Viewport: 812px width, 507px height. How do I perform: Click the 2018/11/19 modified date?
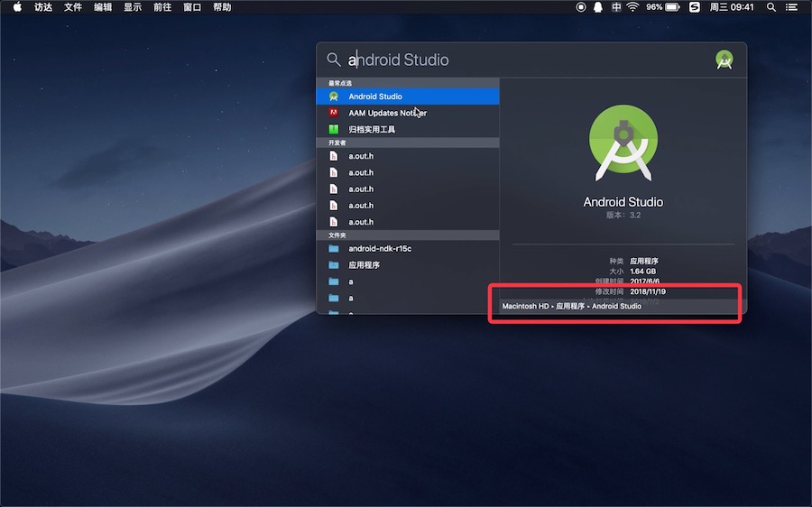coord(648,291)
